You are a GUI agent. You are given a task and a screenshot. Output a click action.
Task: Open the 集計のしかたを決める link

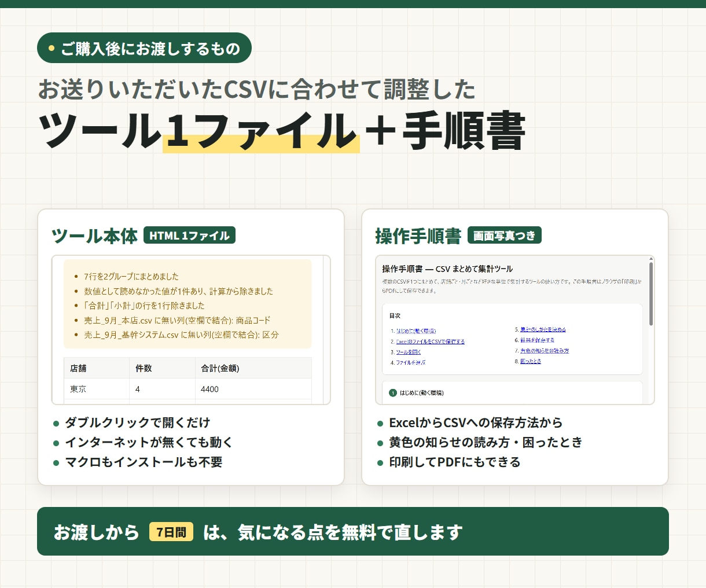tap(543, 329)
